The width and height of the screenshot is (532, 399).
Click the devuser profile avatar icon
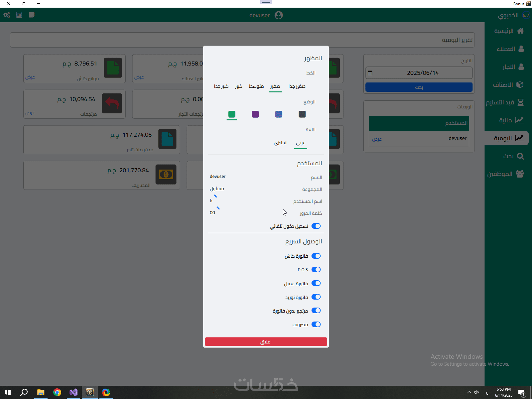[279, 15]
